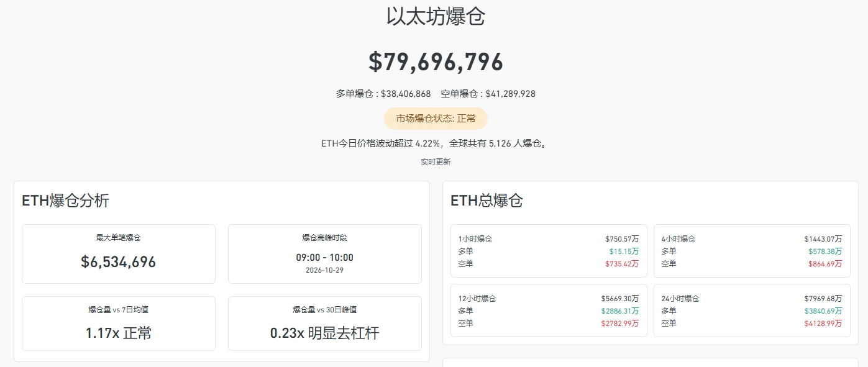Click the 多单 label in the 1小时爆仓 card
The height and width of the screenshot is (367, 868).
(x=466, y=251)
